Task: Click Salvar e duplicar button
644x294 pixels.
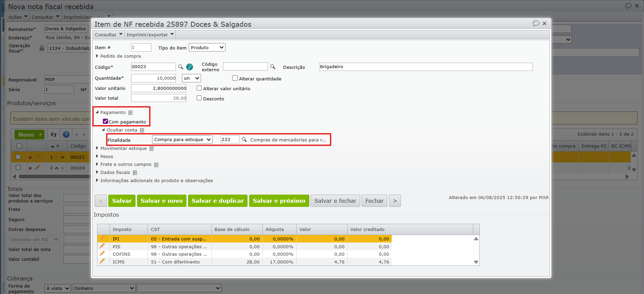Action: point(218,201)
